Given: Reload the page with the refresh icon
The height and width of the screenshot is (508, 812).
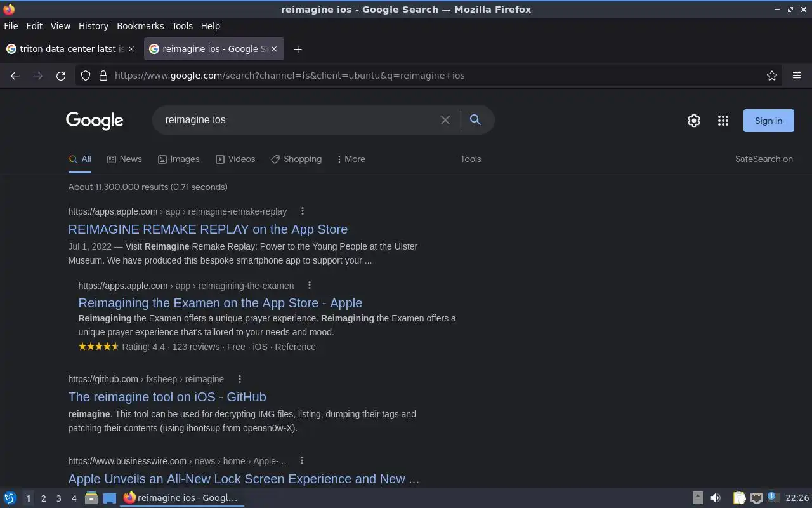Looking at the screenshot, I should pyautogui.click(x=61, y=76).
